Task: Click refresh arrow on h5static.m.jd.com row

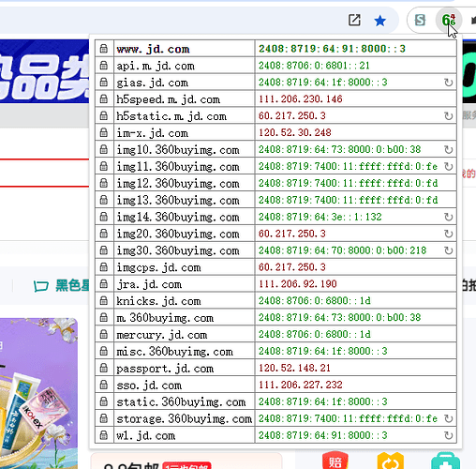Action: (x=449, y=116)
